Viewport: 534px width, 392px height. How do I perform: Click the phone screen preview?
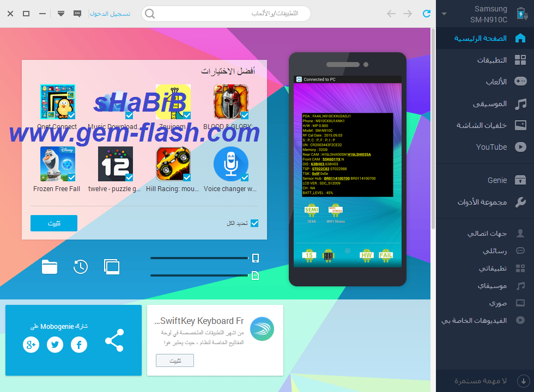point(348,171)
